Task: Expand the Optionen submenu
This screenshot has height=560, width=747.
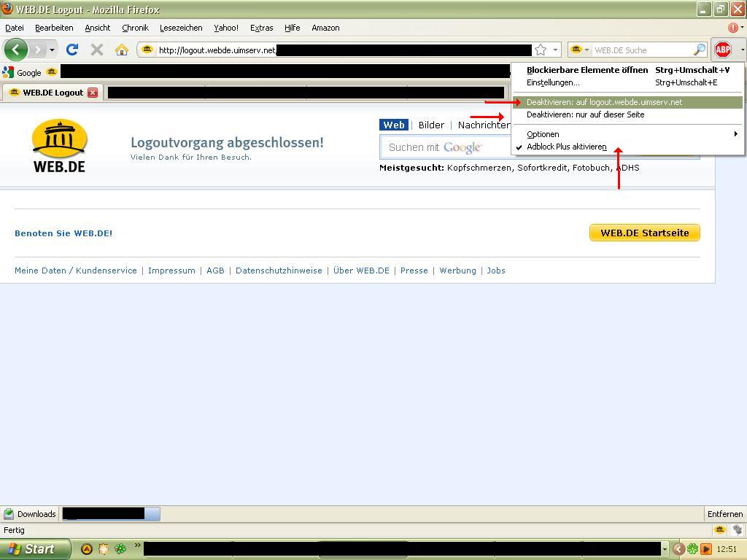Action: (x=628, y=134)
